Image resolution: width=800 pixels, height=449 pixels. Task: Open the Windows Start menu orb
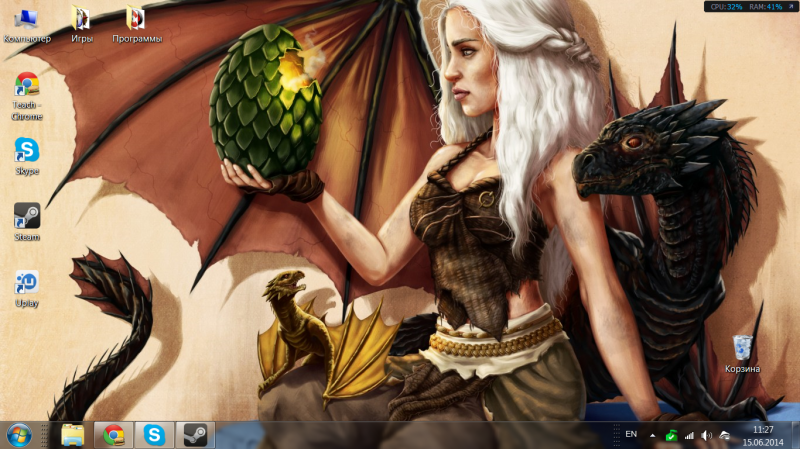(19, 435)
